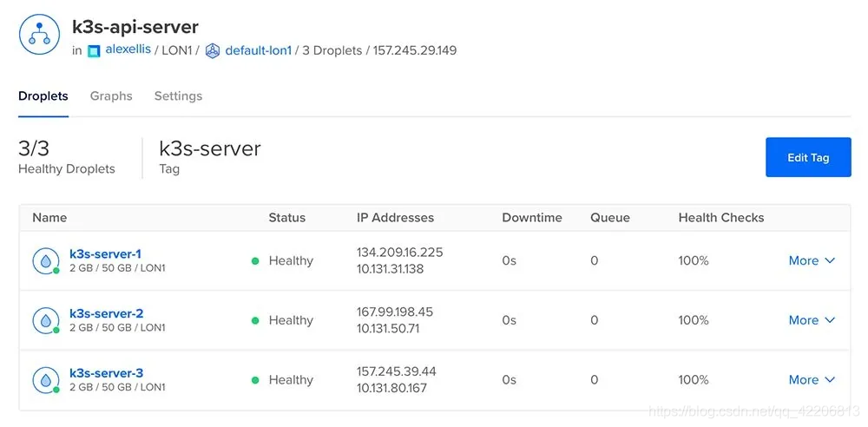Click the load balancer icon beside k3s-api-server
Screen dimensions: 868x427
(39, 35)
